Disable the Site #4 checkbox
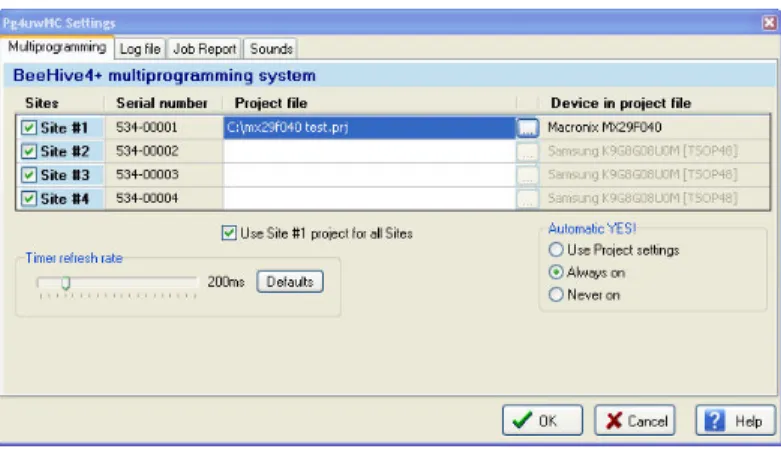The image size is (781, 449). [x=29, y=198]
